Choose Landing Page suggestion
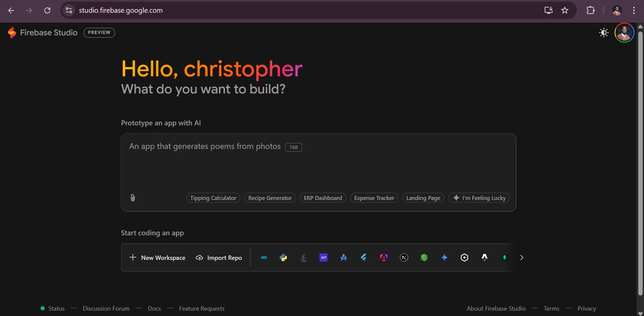Screen dimensions: 644x316 (423, 198)
